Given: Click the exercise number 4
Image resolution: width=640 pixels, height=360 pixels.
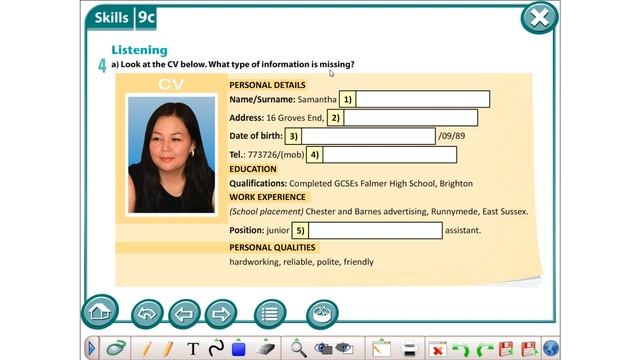Looking at the screenshot, I should [x=102, y=66].
